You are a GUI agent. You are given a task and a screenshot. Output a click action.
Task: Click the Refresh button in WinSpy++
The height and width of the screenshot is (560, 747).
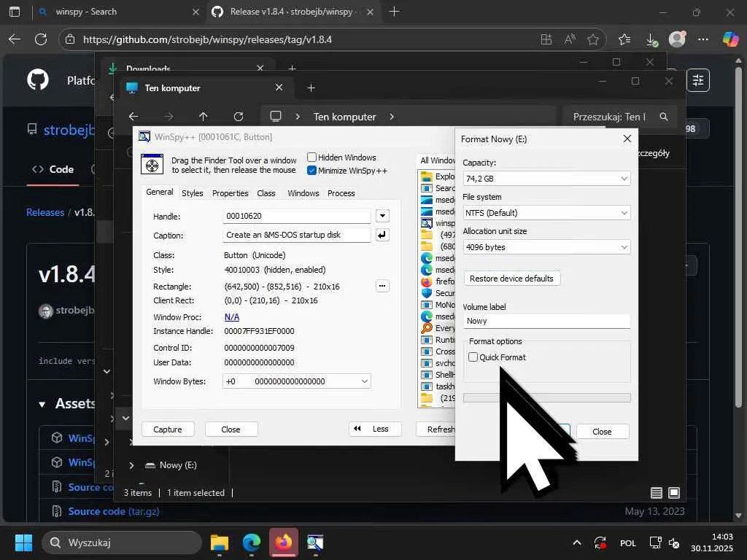436,429
